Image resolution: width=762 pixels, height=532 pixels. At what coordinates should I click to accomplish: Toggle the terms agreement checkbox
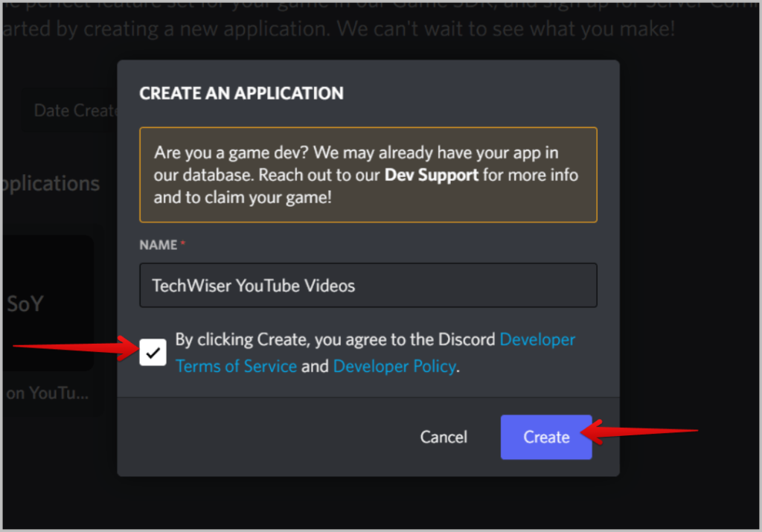point(153,352)
